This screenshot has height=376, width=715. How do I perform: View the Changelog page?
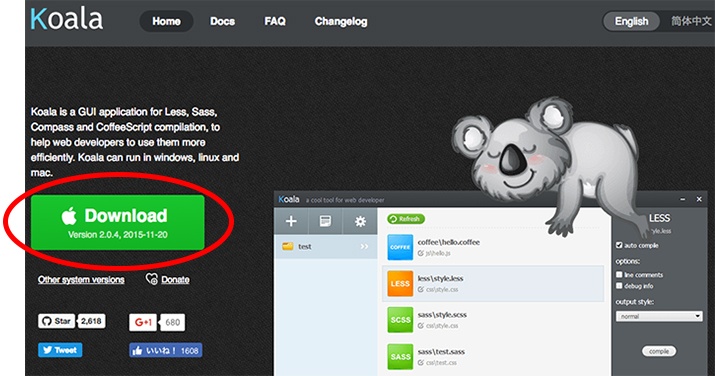(x=341, y=21)
